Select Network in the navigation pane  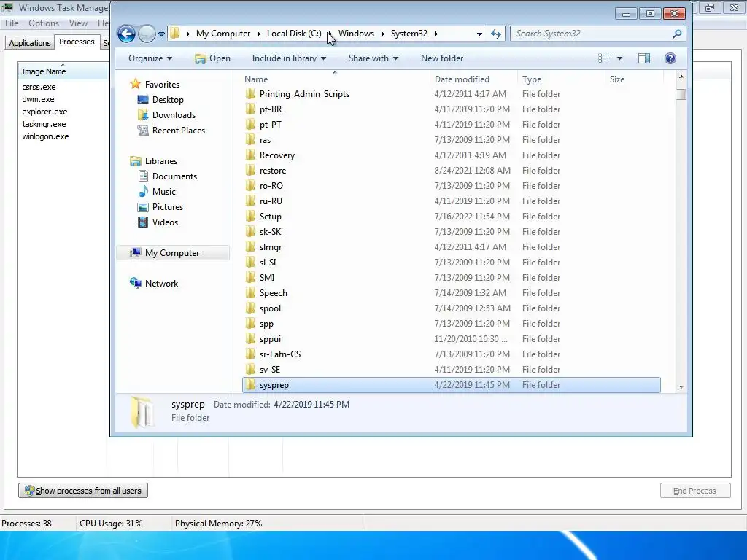pyautogui.click(x=161, y=284)
